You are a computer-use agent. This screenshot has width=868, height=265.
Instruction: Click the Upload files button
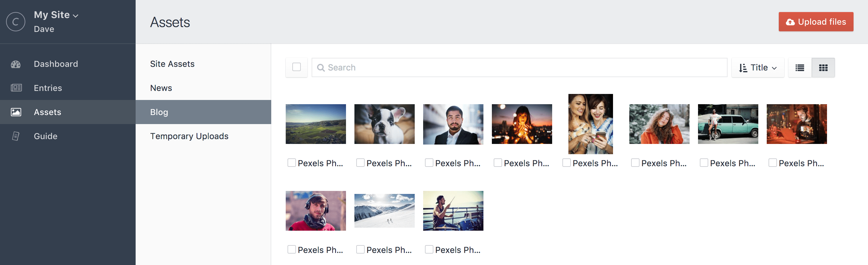tap(816, 22)
